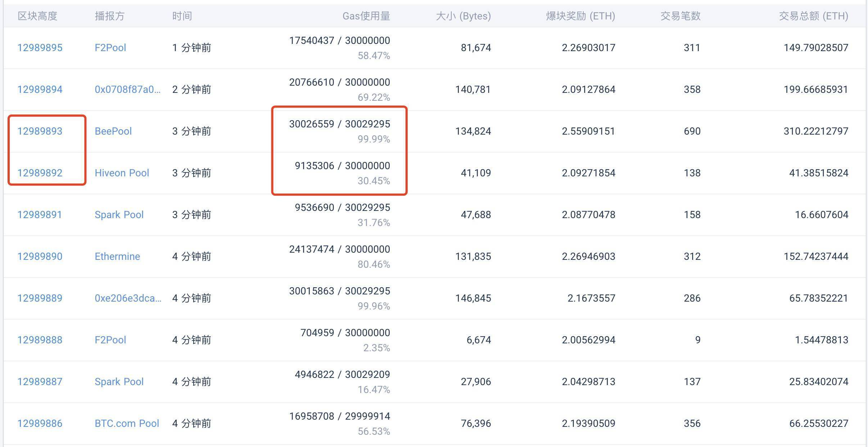Select gas value 704959 / 30000000
This screenshot has height=447, width=868.
pyautogui.click(x=345, y=333)
